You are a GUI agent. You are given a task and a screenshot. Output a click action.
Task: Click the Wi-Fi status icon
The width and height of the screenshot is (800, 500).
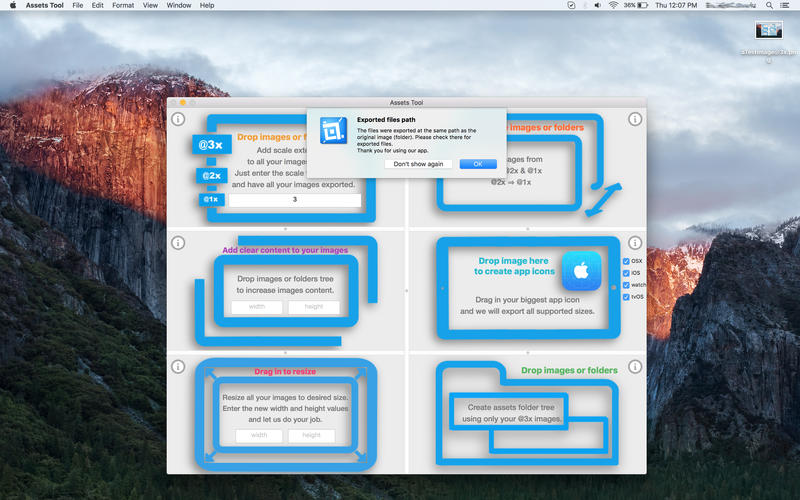click(x=612, y=5)
